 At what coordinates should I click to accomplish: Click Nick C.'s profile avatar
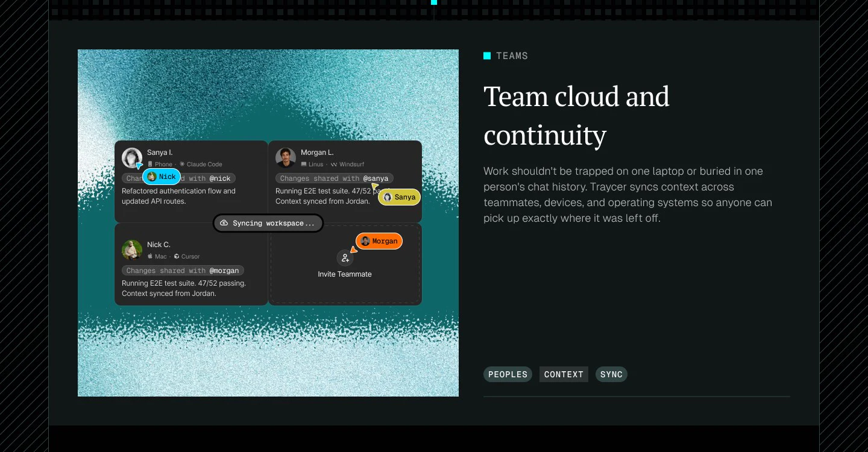tap(132, 250)
